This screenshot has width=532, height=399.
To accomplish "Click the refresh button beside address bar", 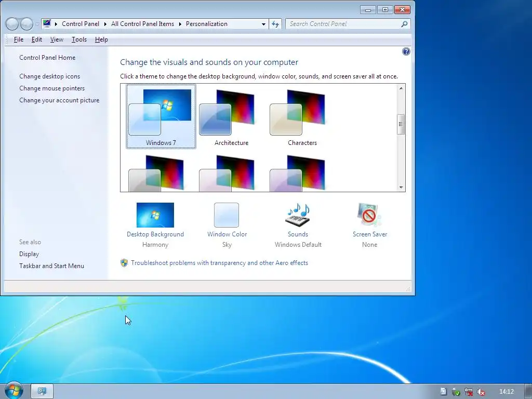I will [275, 24].
